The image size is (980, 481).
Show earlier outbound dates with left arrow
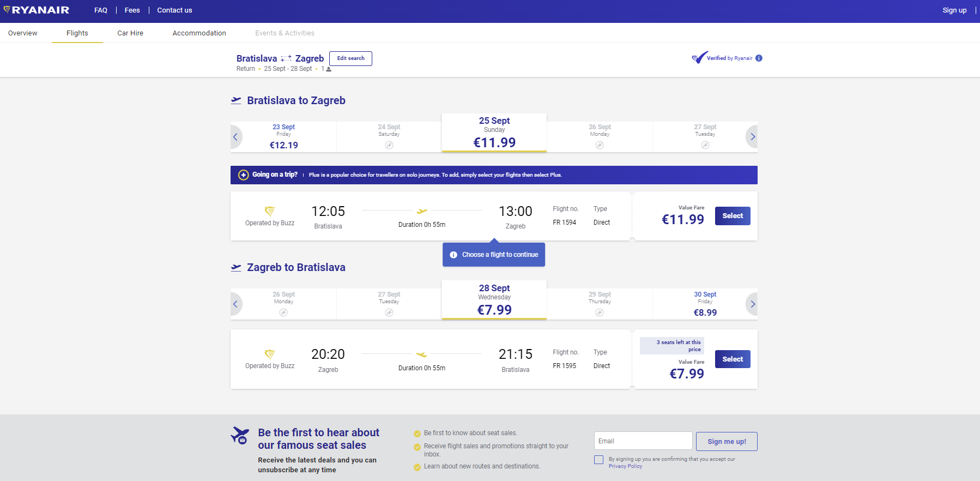235,137
